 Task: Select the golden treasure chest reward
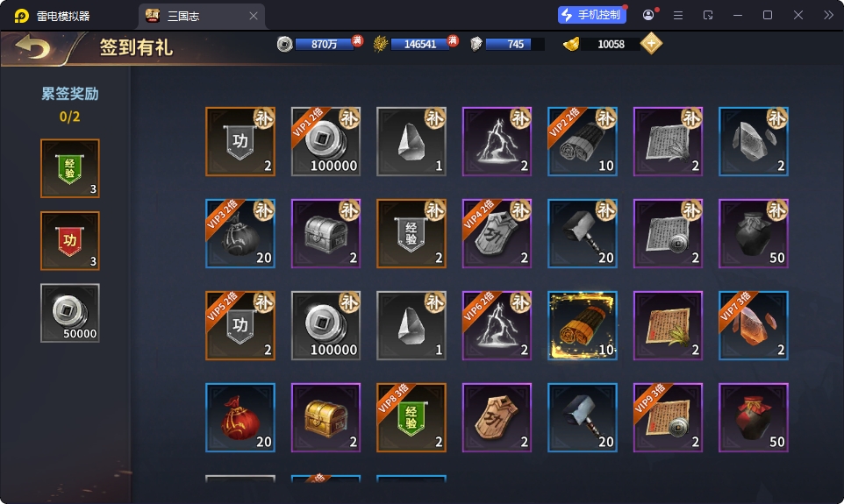pos(325,417)
